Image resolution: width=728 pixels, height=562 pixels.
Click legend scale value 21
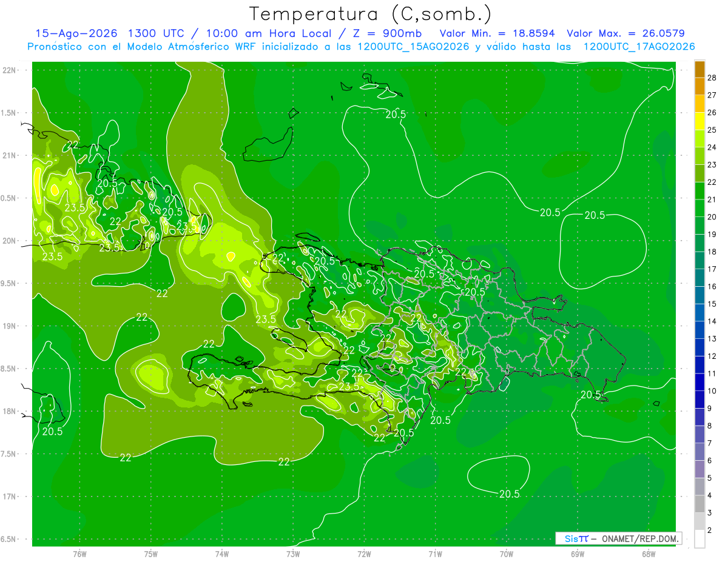tap(713, 199)
